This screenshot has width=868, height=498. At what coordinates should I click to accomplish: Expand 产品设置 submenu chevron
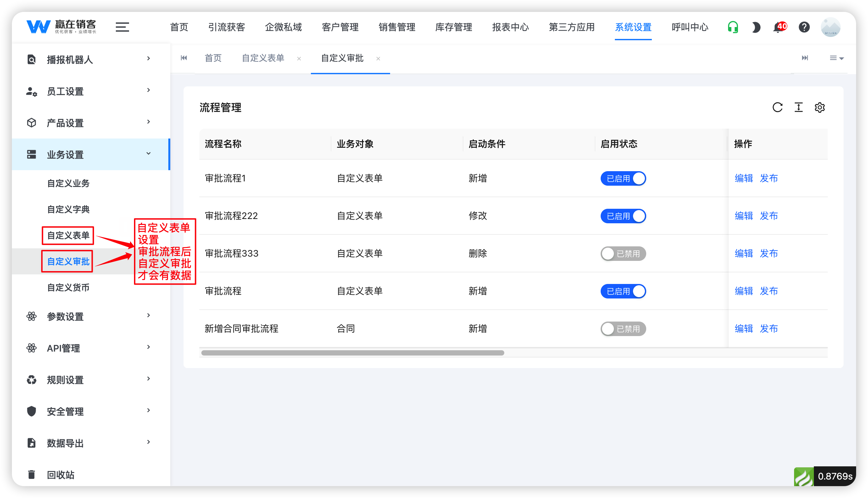[x=149, y=122]
